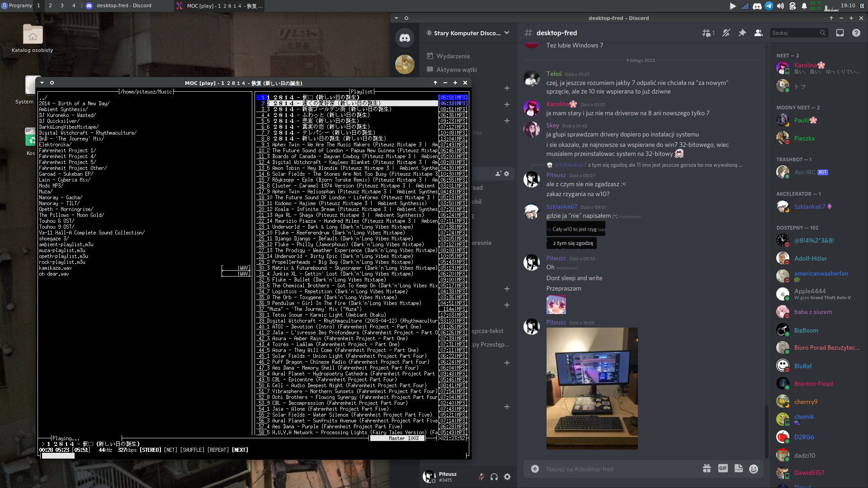Click the attachment plus button in message box
868x488 pixels.
point(535,469)
